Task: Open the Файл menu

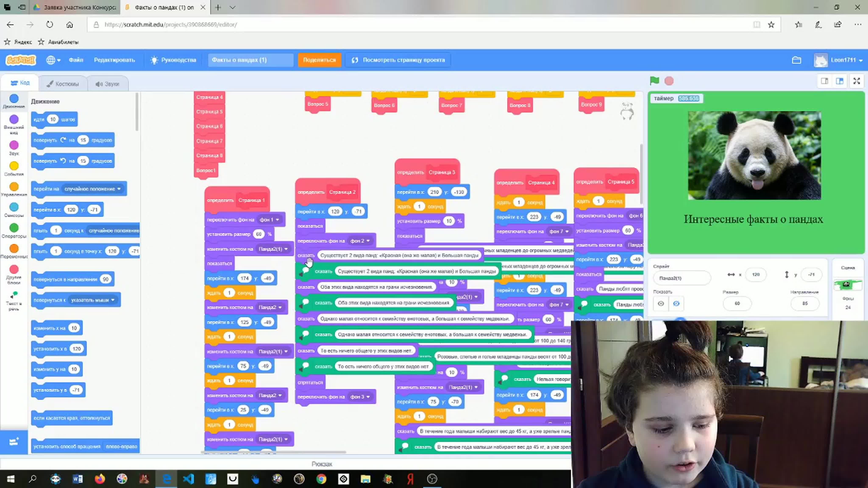Action: coord(76,60)
